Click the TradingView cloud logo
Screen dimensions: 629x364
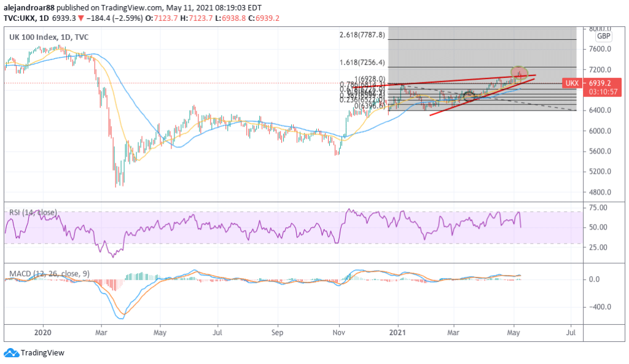point(10,353)
